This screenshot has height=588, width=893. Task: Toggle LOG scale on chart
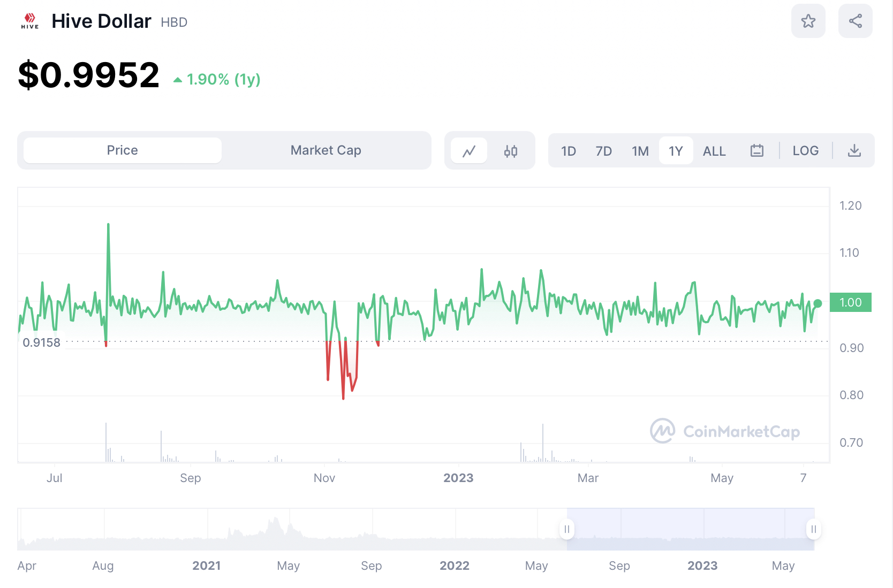[805, 151]
